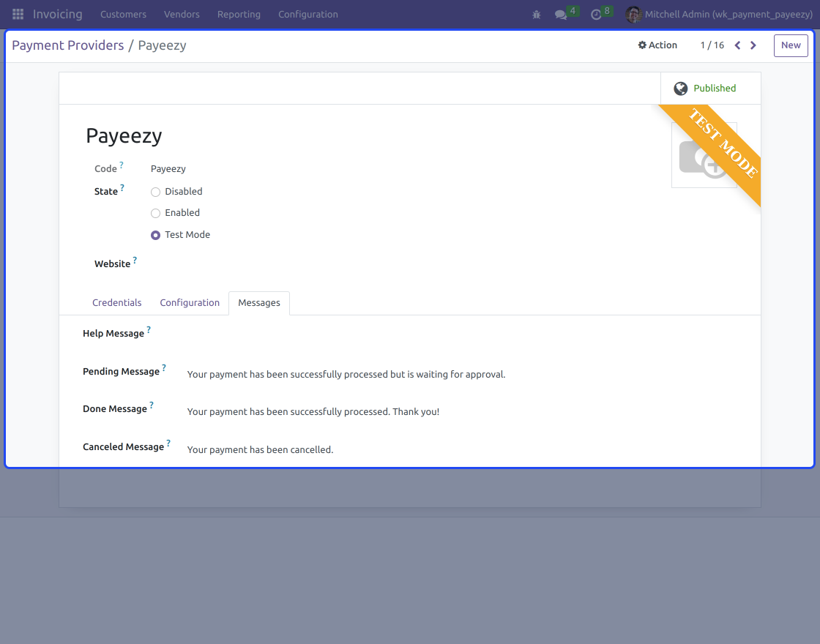
Task: Switch to the Credentials tab
Action: pyautogui.click(x=116, y=303)
